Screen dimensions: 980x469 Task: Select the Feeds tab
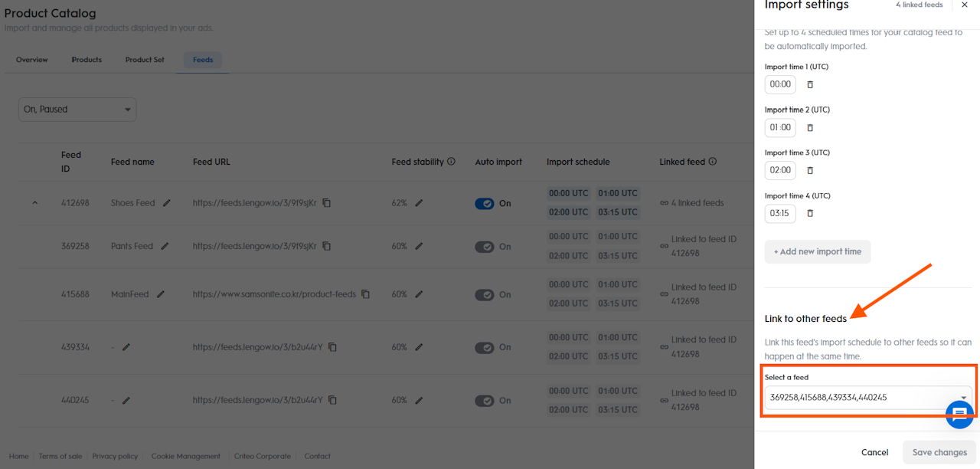pos(203,60)
